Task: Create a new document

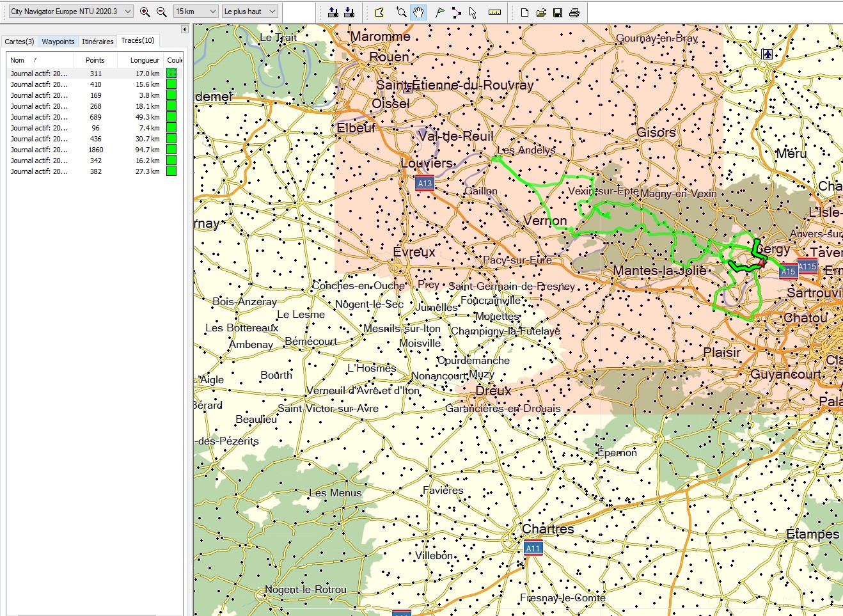Action: pyautogui.click(x=524, y=12)
